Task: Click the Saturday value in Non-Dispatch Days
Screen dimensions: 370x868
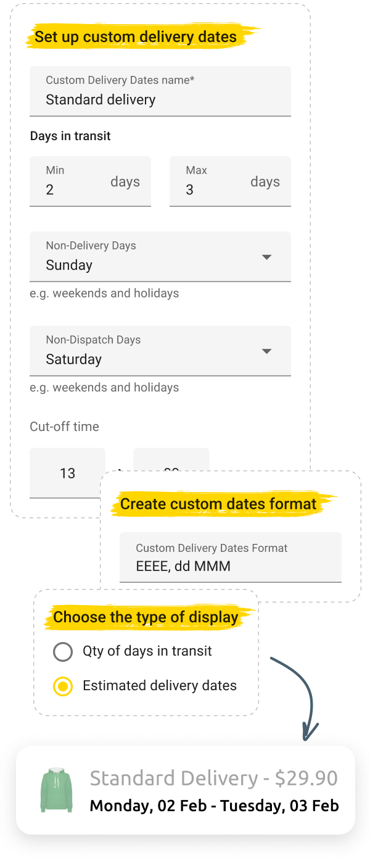Action: (x=74, y=360)
